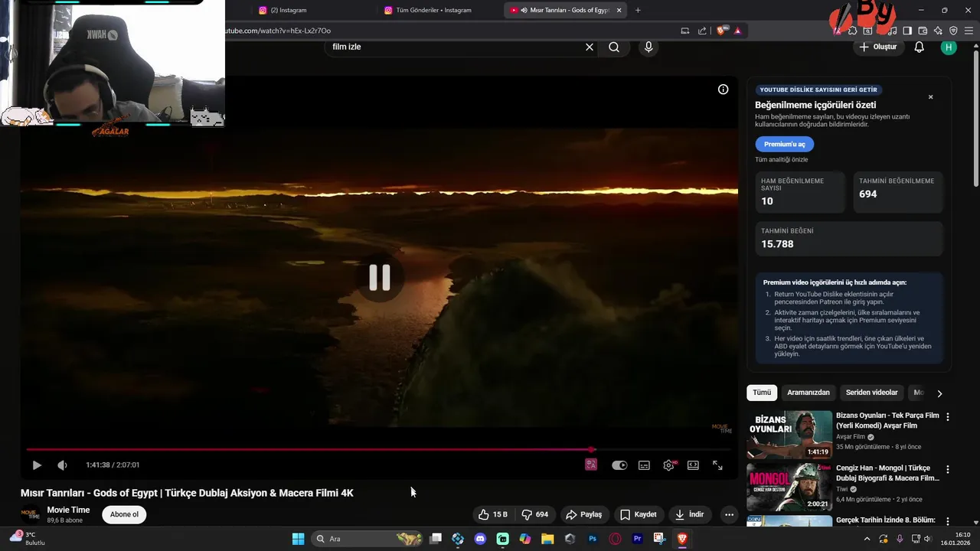Open the Brave VPN shield icon

(x=953, y=31)
